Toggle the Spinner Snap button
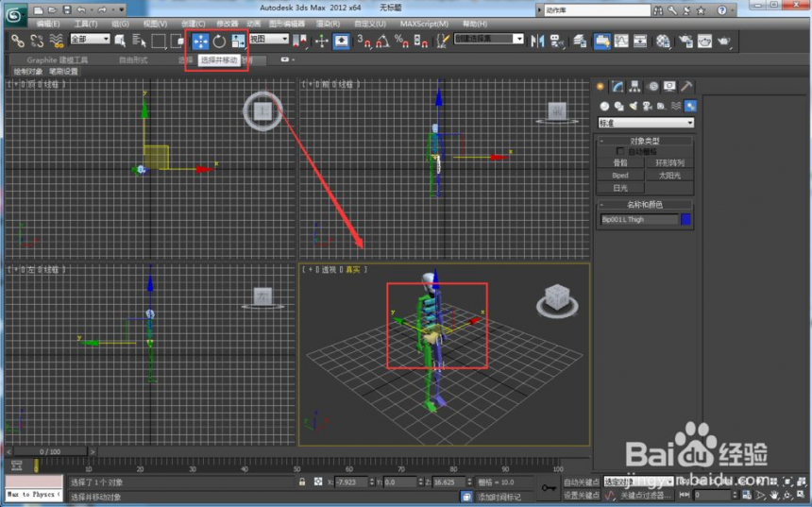Screen dimensions: 812x507 pyautogui.click(x=420, y=41)
